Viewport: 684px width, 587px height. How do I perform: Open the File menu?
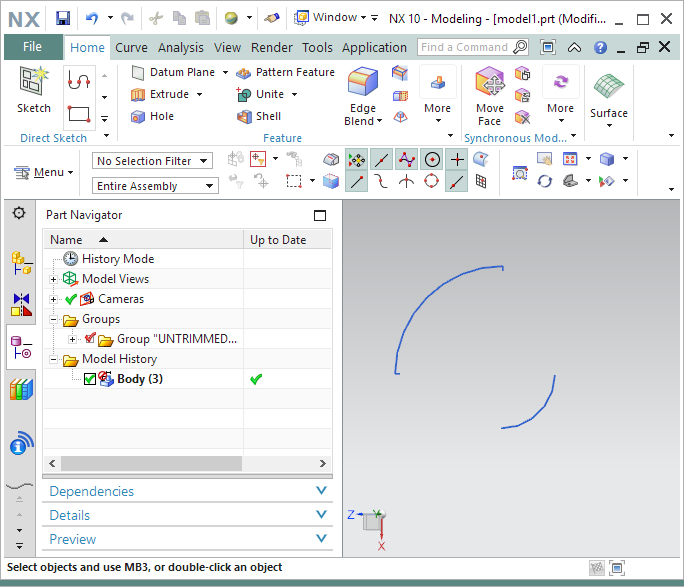(x=32, y=47)
